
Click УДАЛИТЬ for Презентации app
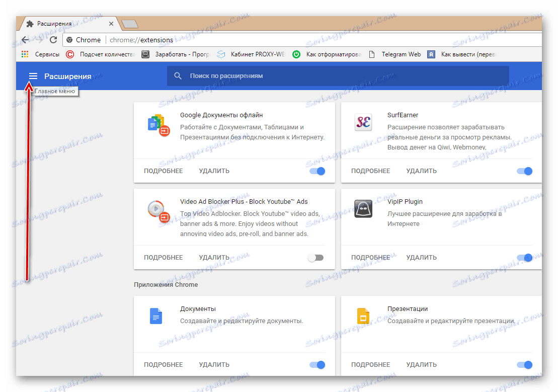[x=422, y=365]
